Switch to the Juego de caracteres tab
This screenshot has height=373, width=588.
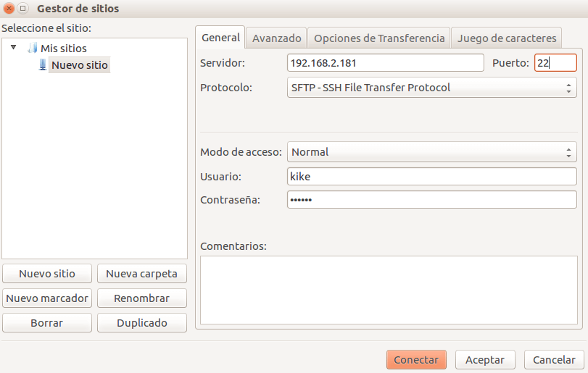(507, 38)
